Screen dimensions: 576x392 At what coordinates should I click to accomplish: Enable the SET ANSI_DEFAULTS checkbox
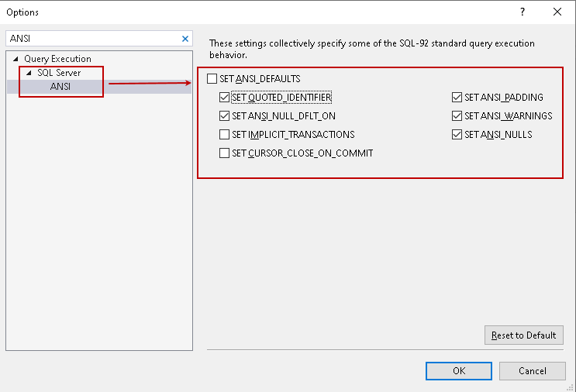coord(212,79)
